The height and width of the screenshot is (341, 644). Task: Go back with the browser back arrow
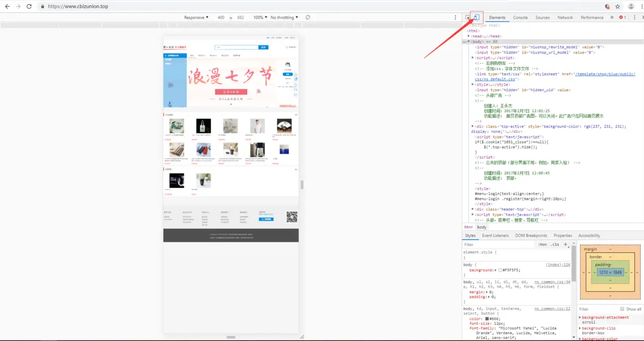pos(7,6)
